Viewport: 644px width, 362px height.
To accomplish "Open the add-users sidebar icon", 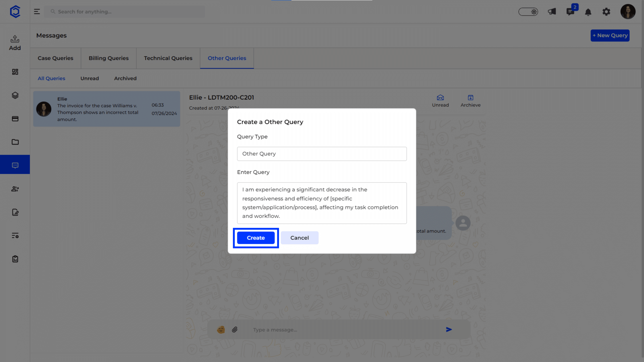I will (15, 189).
